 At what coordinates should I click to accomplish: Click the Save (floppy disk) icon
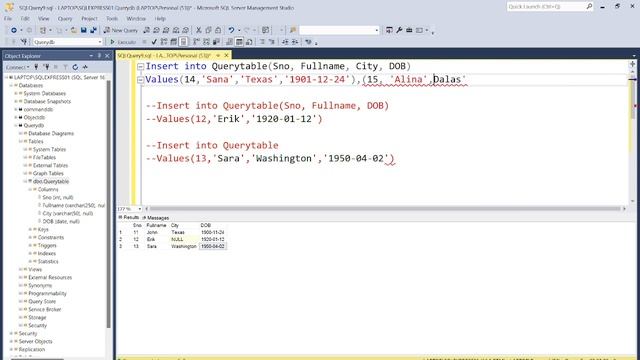coord(84,30)
